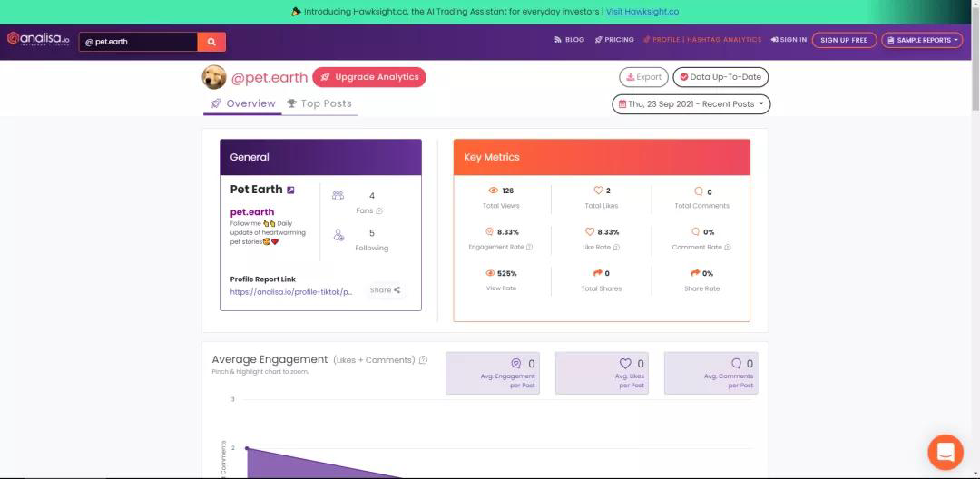Open the analisa.io profile report link
The image size is (980, 479).
coord(291,291)
